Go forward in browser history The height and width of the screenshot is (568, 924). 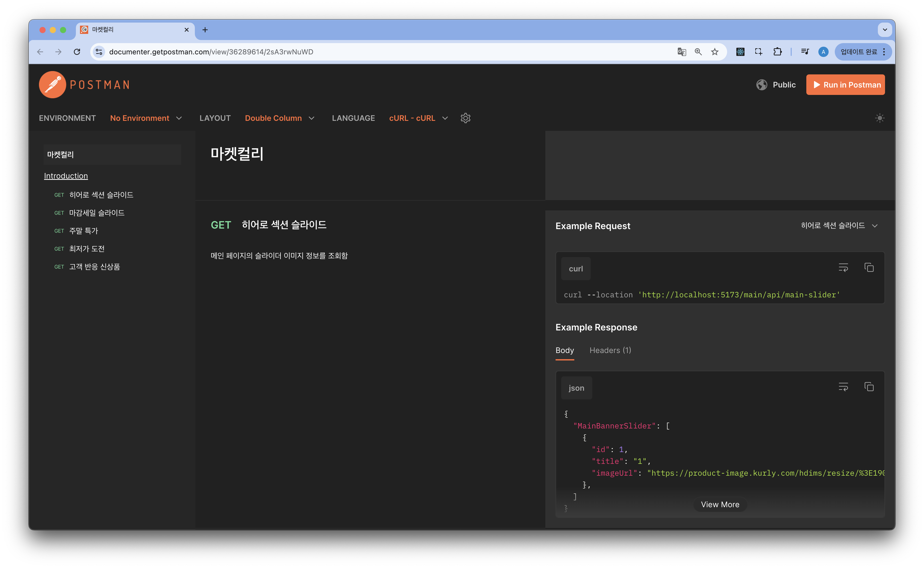pos(58,52)
